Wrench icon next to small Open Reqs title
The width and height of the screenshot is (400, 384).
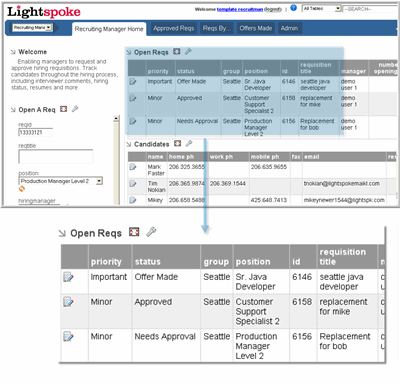[188, 51]
